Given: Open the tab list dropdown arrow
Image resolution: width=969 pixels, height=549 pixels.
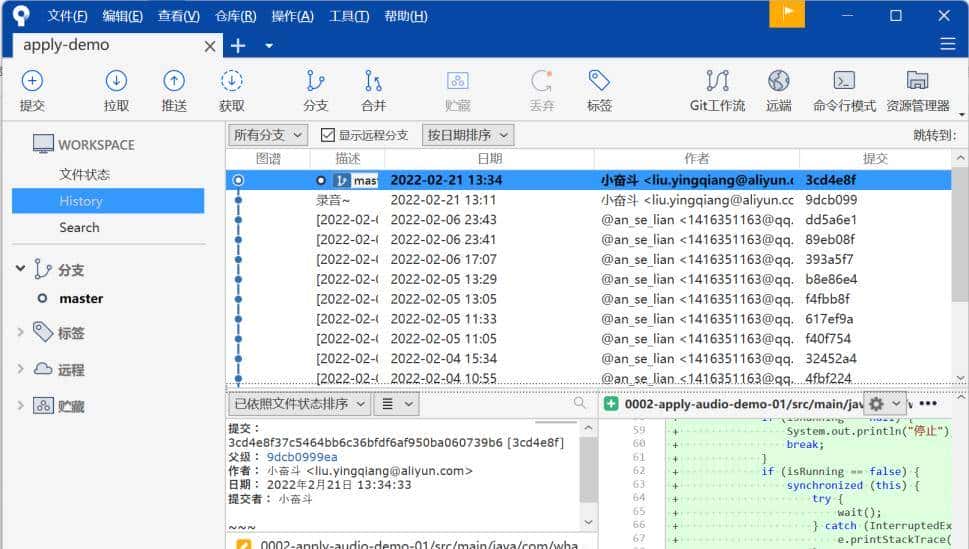Looking at the screenshot, I should (269, 45).
